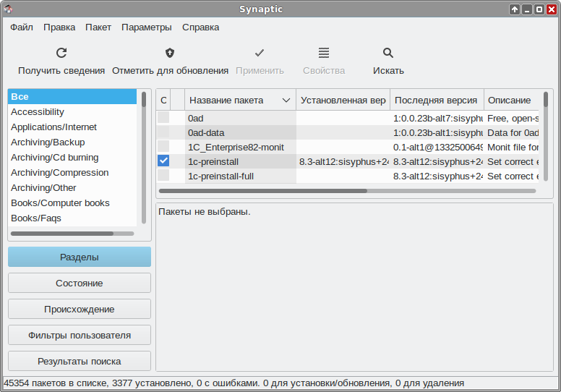This screenshot has height=392, width=561.
Task: Open the Пакет menu
Action: pos(98,27)
